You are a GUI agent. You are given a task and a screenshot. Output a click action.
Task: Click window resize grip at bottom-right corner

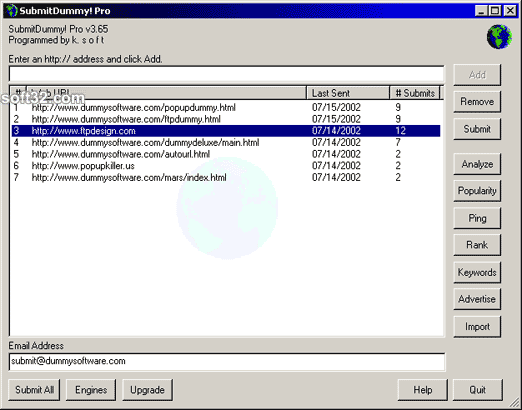[514, 402]
